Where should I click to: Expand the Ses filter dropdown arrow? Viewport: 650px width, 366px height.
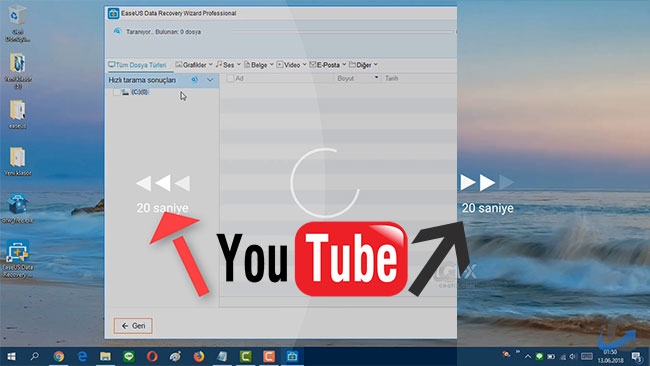(x=239, y=65)
